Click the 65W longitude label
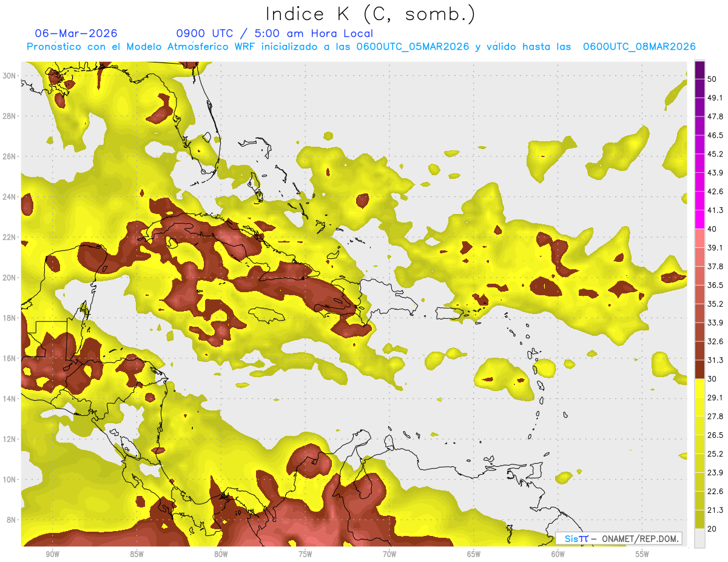728x562 pixels. [474, 554]
